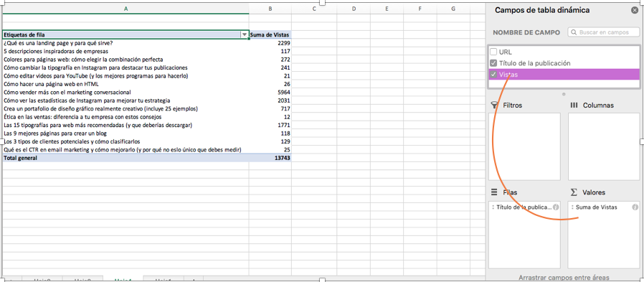Select column D header
This screenshot has height=282, width=644.
354,9
